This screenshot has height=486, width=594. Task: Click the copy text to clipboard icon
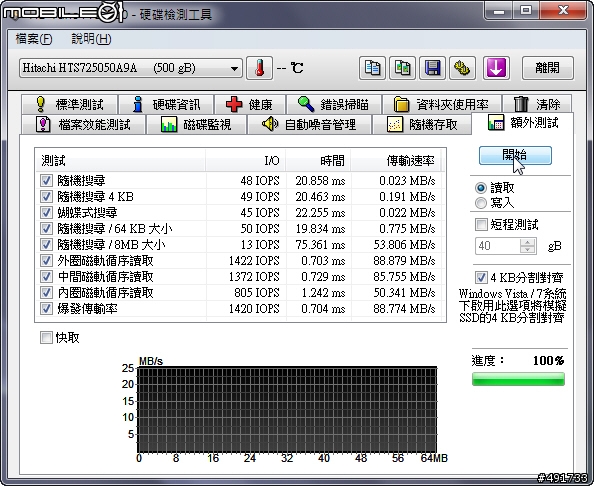click(x=372, y=68)
